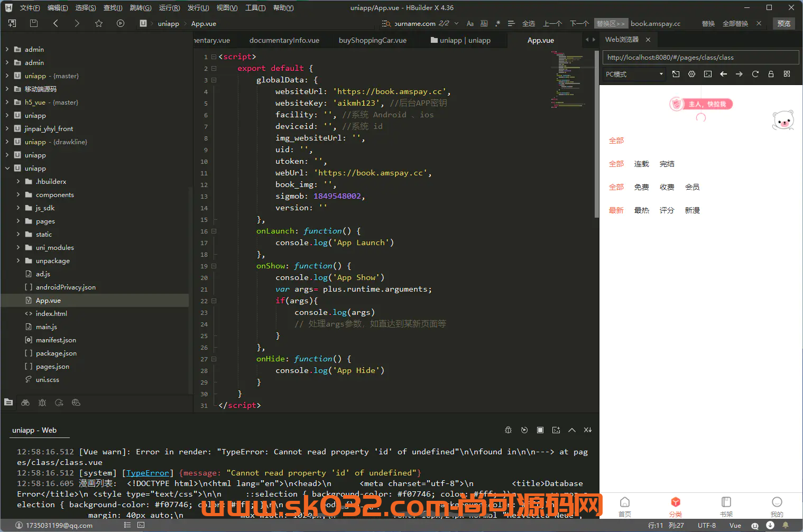Click the new file icon in toolbar
This screenshot has width=803, height=532.
point(12,23)
